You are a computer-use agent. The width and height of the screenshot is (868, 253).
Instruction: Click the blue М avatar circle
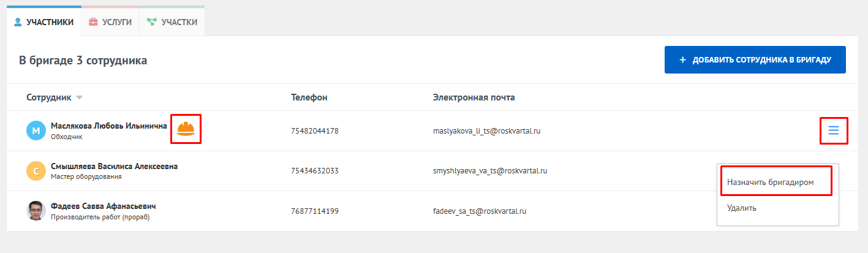[36, 130]
